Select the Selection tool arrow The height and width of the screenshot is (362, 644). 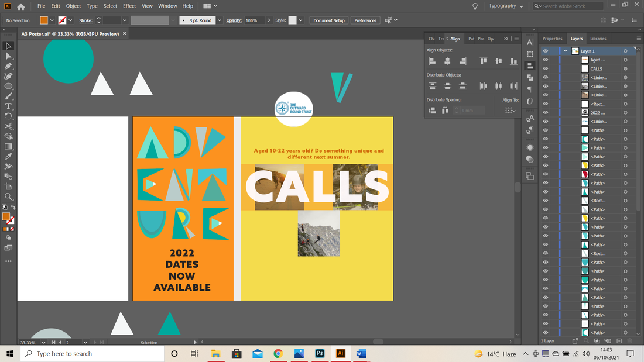(x=8, y=46)
